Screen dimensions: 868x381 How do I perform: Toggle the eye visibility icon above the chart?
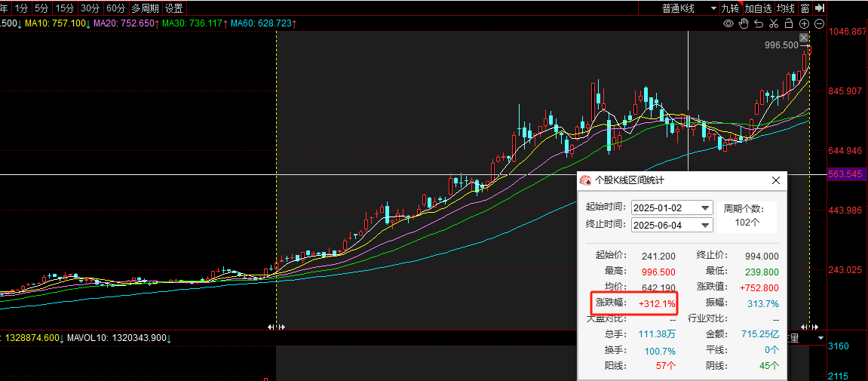[728, 24]
